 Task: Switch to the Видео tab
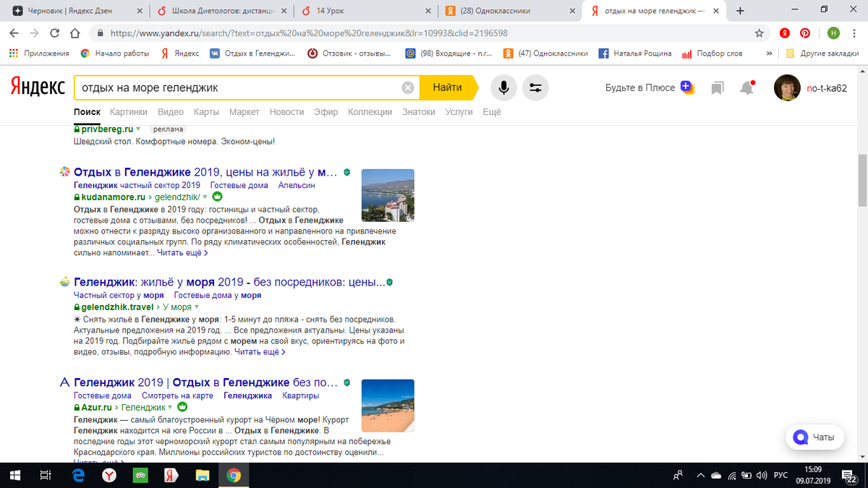[171, 112]
